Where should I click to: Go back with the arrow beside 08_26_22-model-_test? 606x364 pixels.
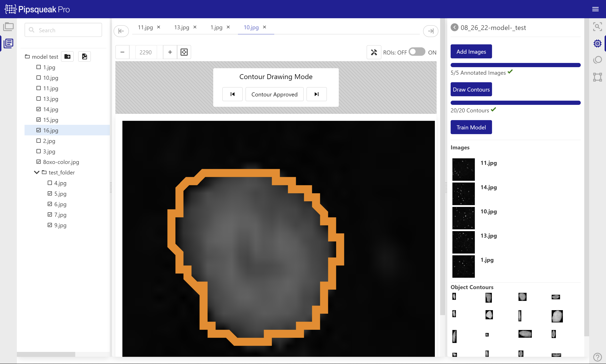pos(454,28)
